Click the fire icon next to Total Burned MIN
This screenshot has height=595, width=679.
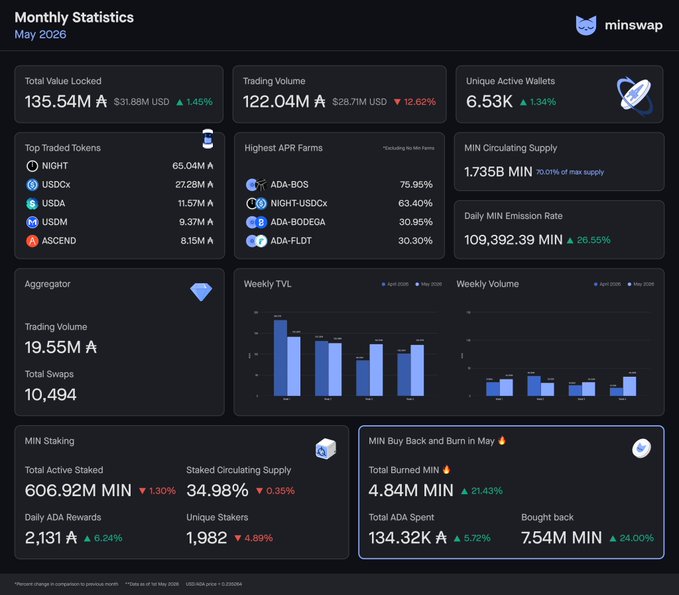(446, 469)
